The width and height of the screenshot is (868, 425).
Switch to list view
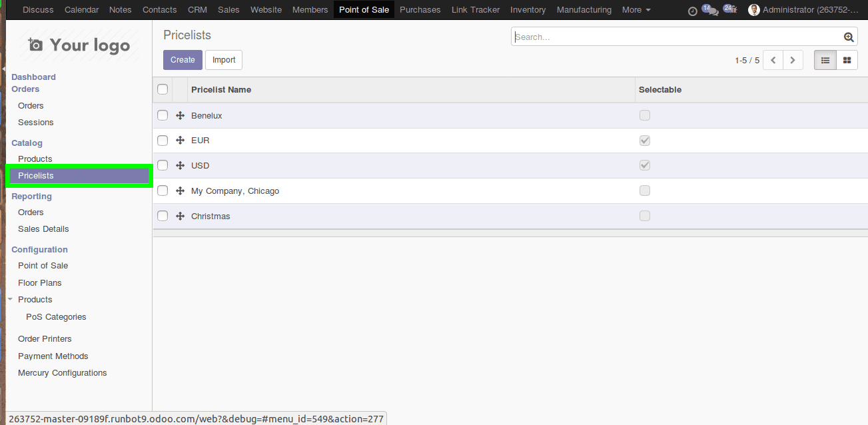(825, 60)
